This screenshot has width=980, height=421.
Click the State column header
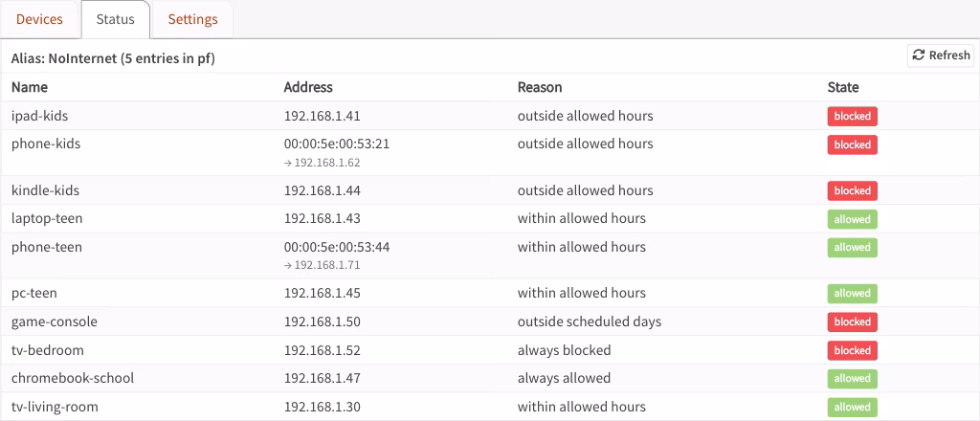[x=843, y=87]
